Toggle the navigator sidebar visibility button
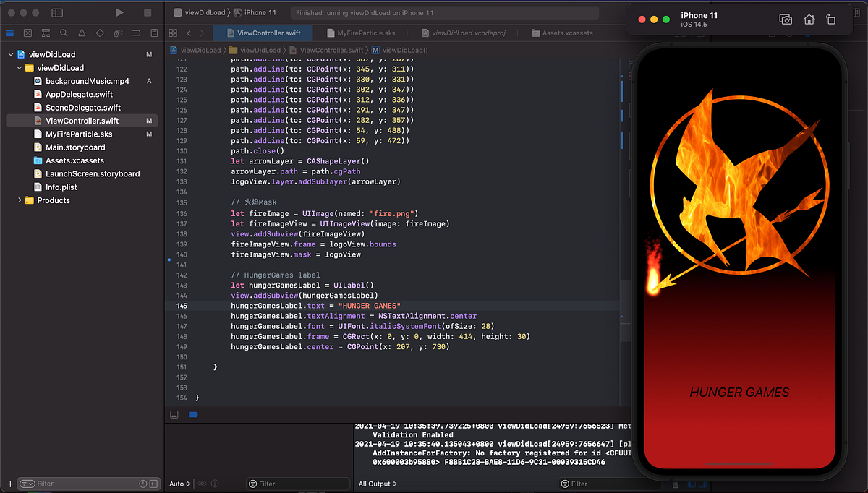 click(58, 13)
